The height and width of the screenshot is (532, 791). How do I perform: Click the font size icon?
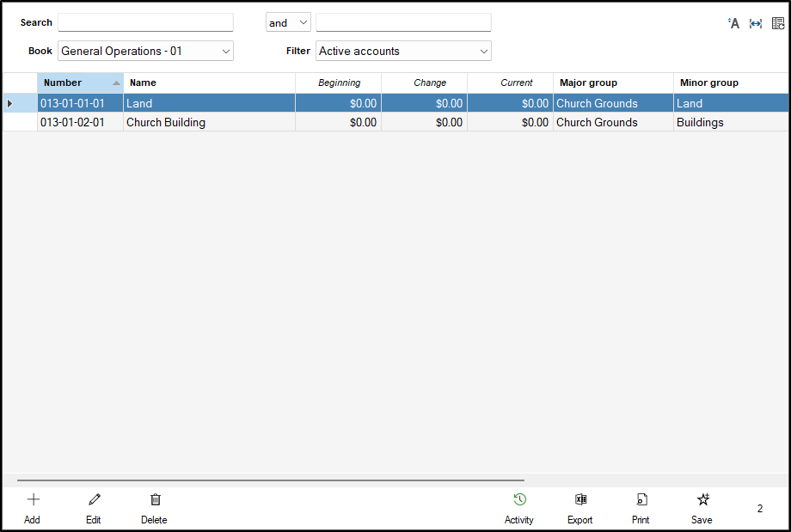tap(733, 23)
